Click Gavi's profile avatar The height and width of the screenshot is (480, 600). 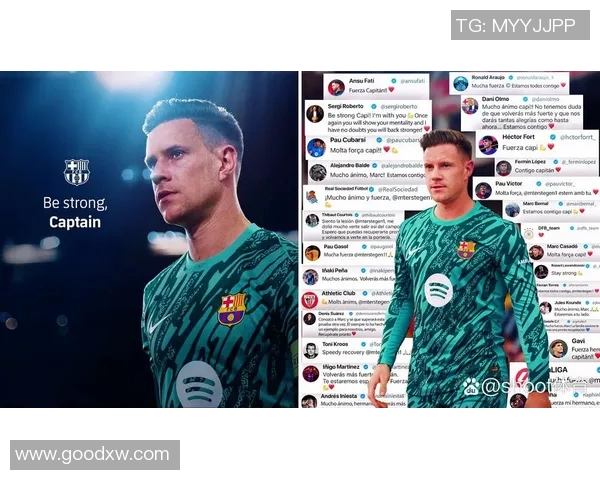558,349
